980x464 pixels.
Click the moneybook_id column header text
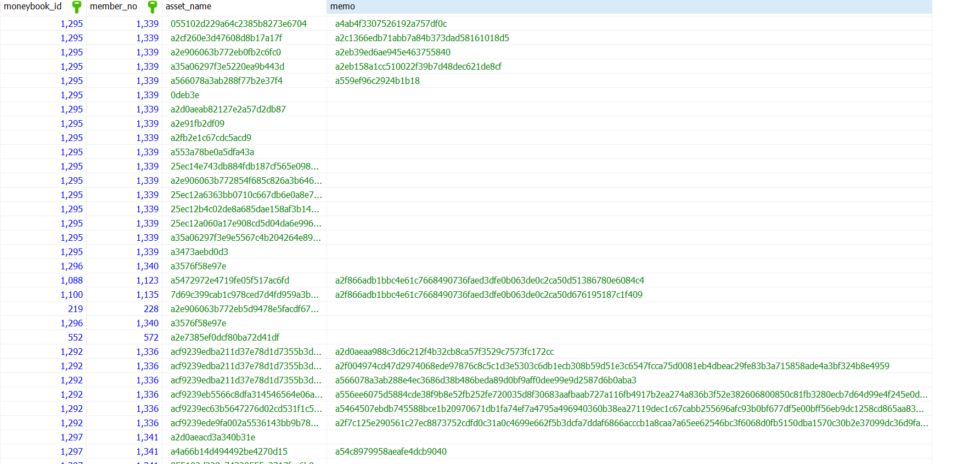[32, 7]
